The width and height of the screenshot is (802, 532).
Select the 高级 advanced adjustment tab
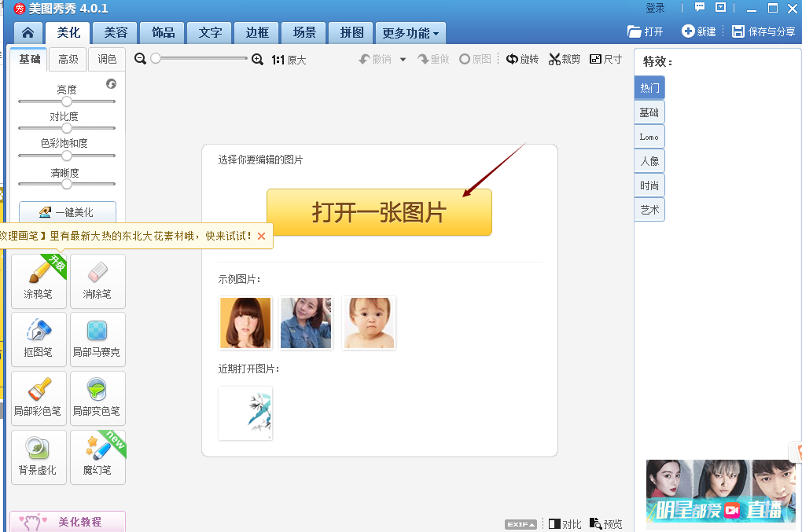click(68, 60)
